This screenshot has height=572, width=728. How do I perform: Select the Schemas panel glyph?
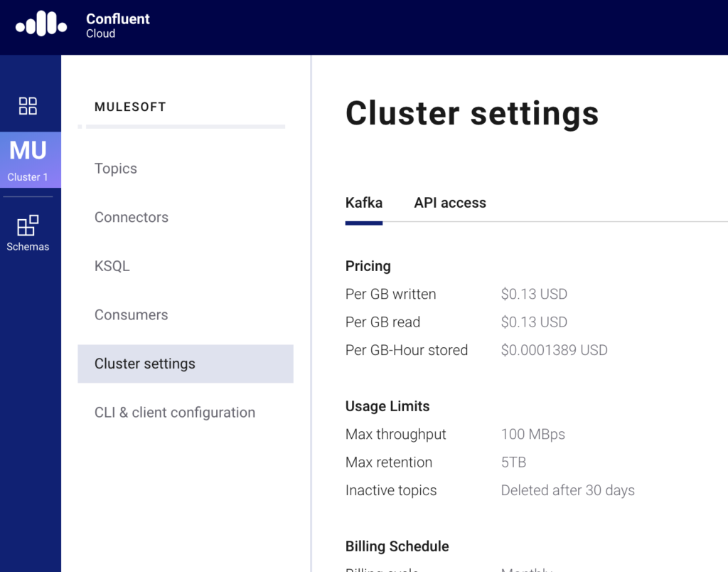click(x=28, y=226)
